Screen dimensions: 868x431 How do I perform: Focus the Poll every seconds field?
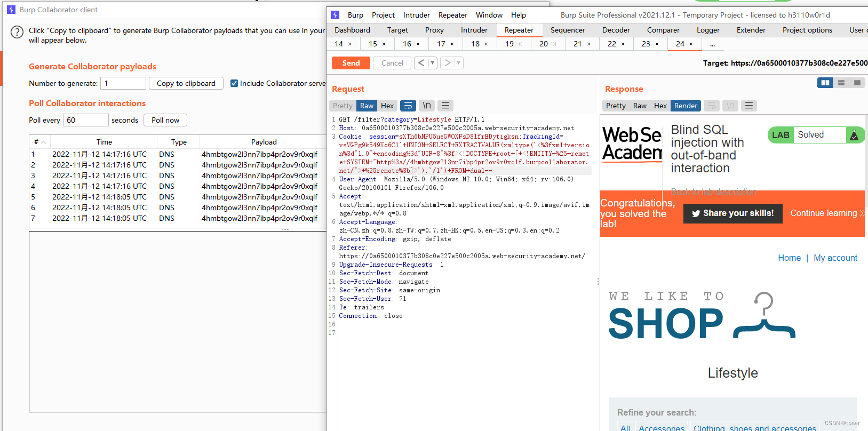click(x=86, y=120)
